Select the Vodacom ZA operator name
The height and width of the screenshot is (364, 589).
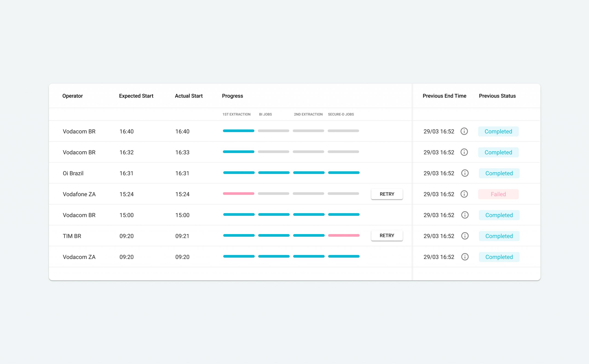click(x=79, y=257)
